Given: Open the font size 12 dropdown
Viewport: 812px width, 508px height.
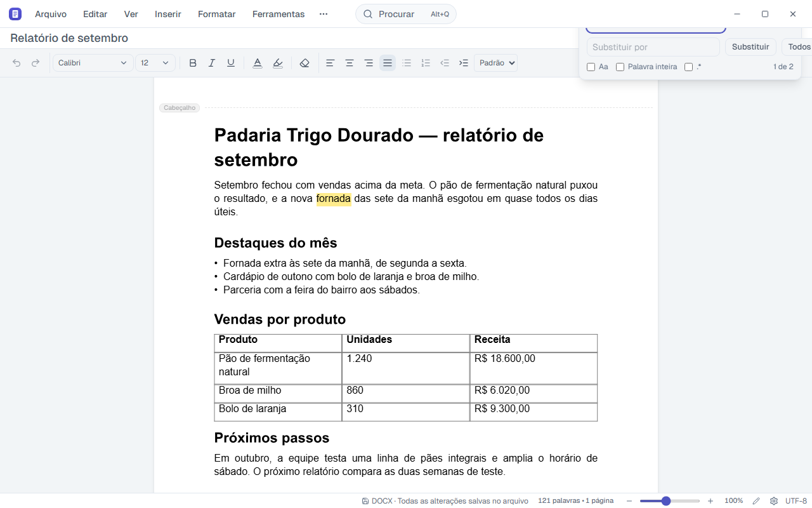Looking at the screenshot, I should [x=155, y=63].
